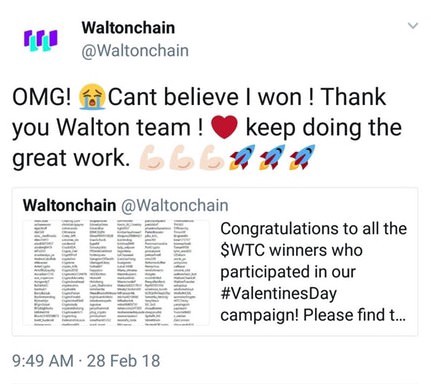Image resolution: width=431 pixels, height=384 pixels.
Task: Click the red heart emoji
Action: [x=224, y=128]
